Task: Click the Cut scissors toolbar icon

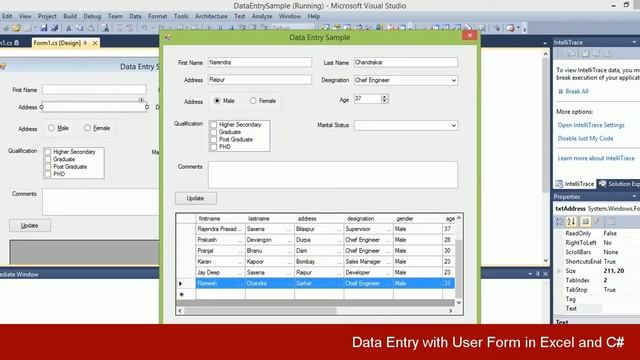Action: [69, 28]
